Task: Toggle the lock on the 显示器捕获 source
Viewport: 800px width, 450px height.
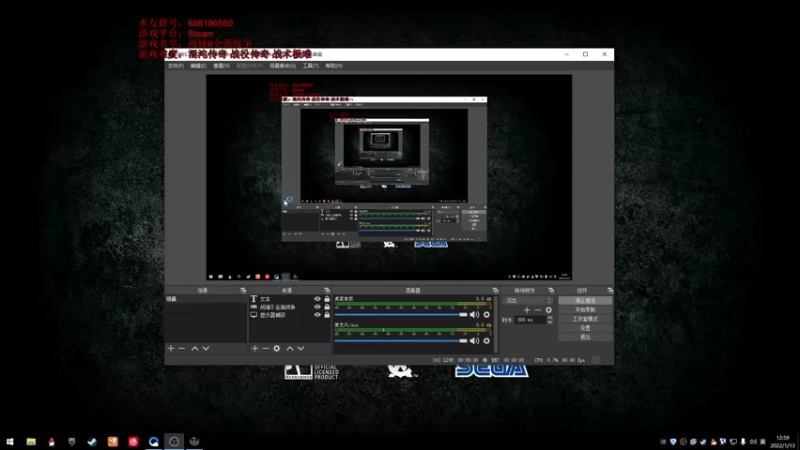Action: [x=327, y=315]
